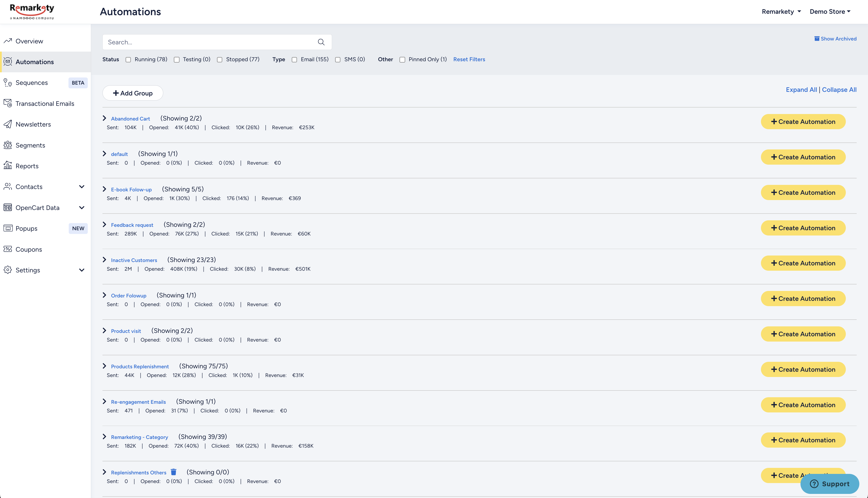
Task: Click the Contacts people icon
Action: click(x=7, y=186)
